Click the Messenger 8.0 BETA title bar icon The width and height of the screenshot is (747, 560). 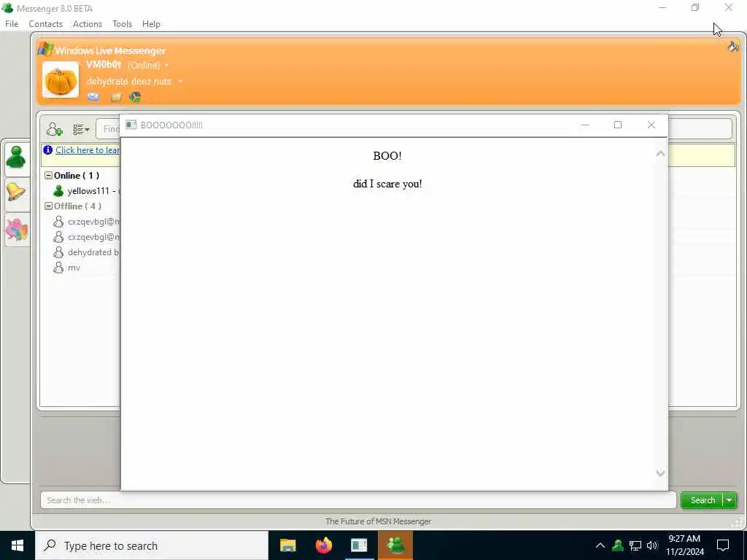pos(7,8)
